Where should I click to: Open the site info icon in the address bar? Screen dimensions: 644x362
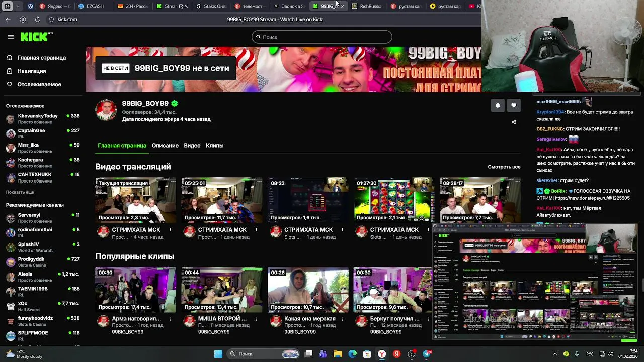[51, 19]
